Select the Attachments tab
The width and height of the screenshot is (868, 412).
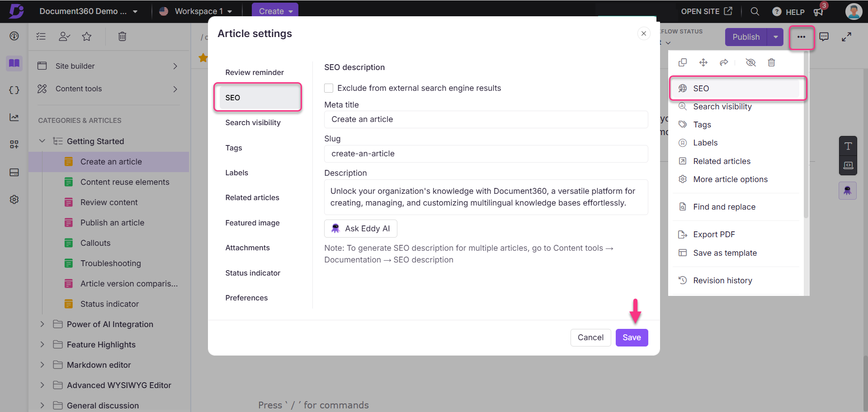coord(248,248)
